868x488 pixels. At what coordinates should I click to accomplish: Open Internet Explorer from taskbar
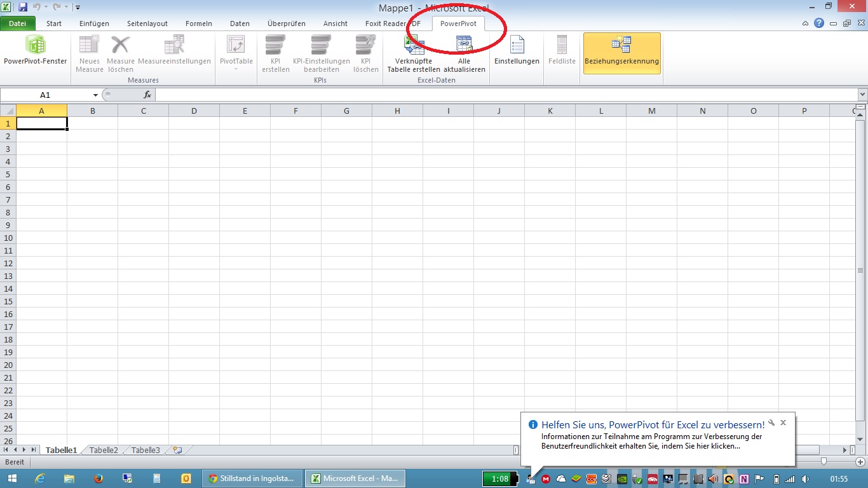coord(39,478)
